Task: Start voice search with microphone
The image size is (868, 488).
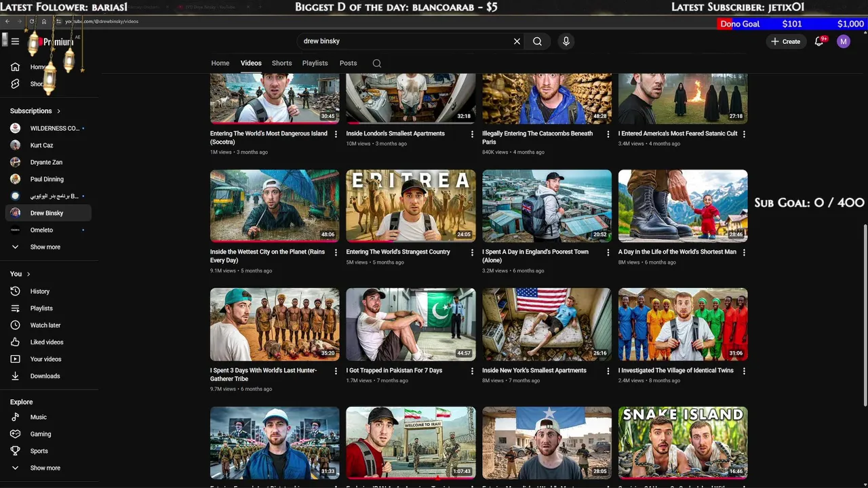Action: point(566,41)
